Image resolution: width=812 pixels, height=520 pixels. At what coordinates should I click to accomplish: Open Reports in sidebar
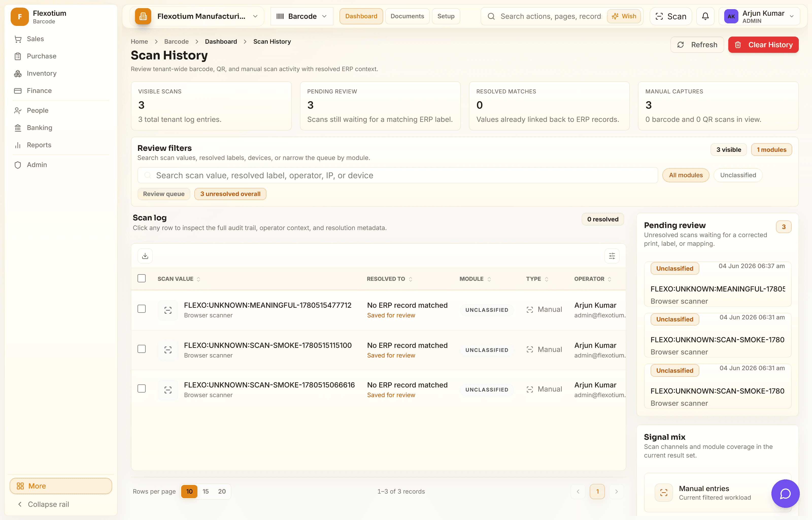[x=61, y=145]
